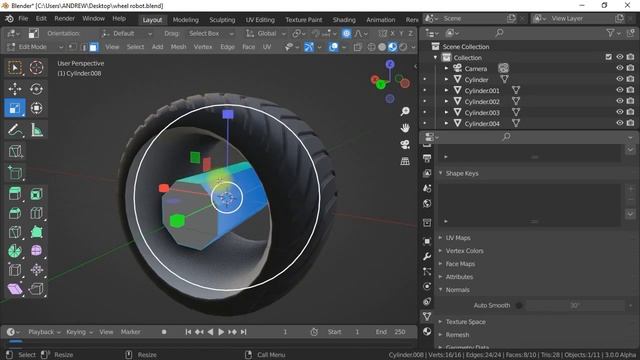The image size is (640, 360).
Task: Uncheck Collection exclude checkbox
Action: point(609,57)
